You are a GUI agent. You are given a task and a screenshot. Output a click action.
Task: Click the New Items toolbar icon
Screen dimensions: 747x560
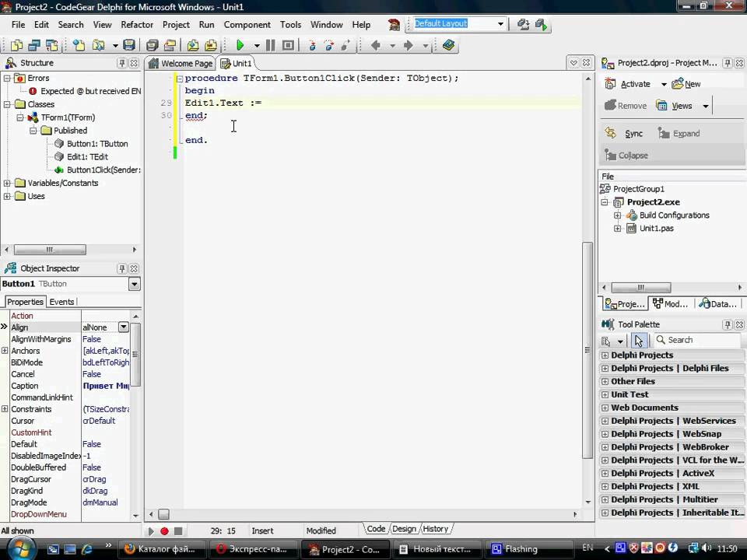tap(79, 45)
